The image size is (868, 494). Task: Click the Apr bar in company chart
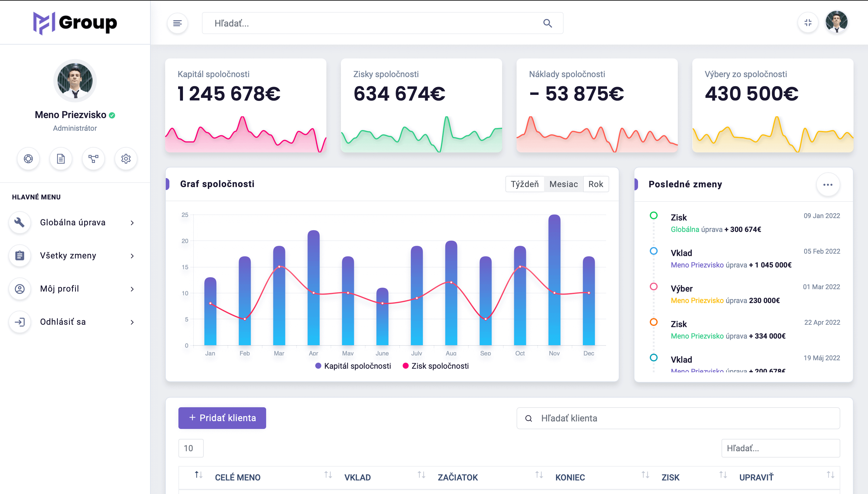[x=313, y=288]
